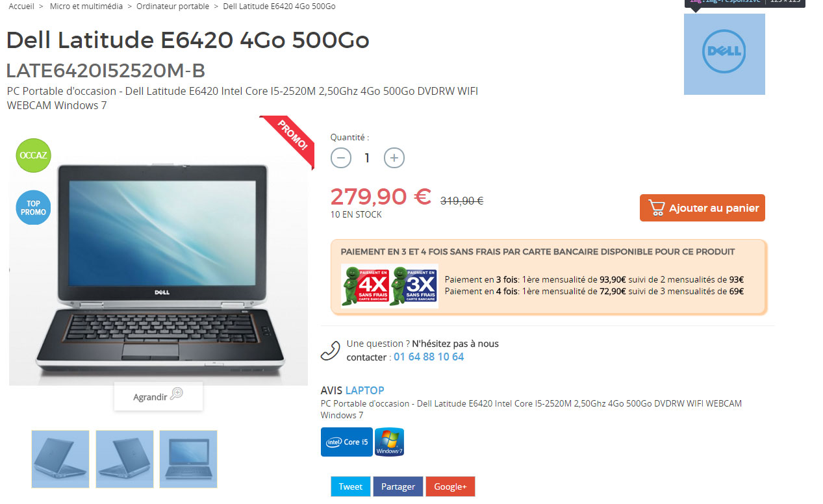
Task: Select the third front-view laptop thumbnail
Action: click(x=188, y=459)
